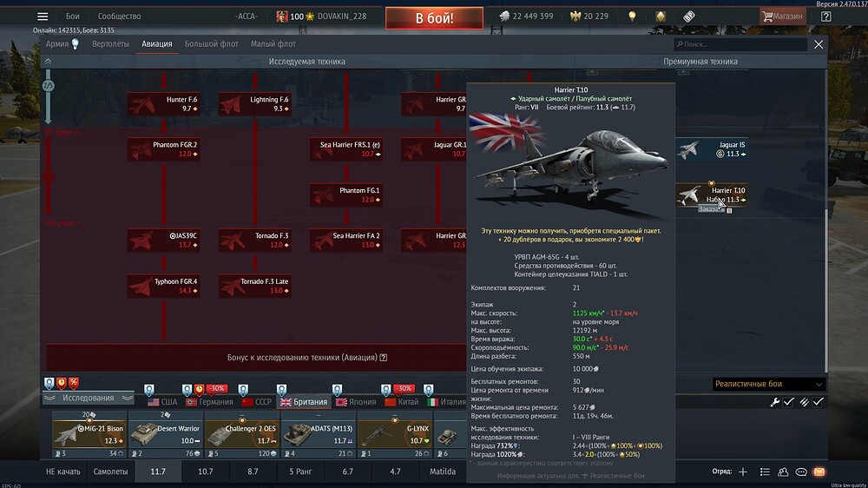
Task: Select the Германия nation tab
Action: (210, 402)
